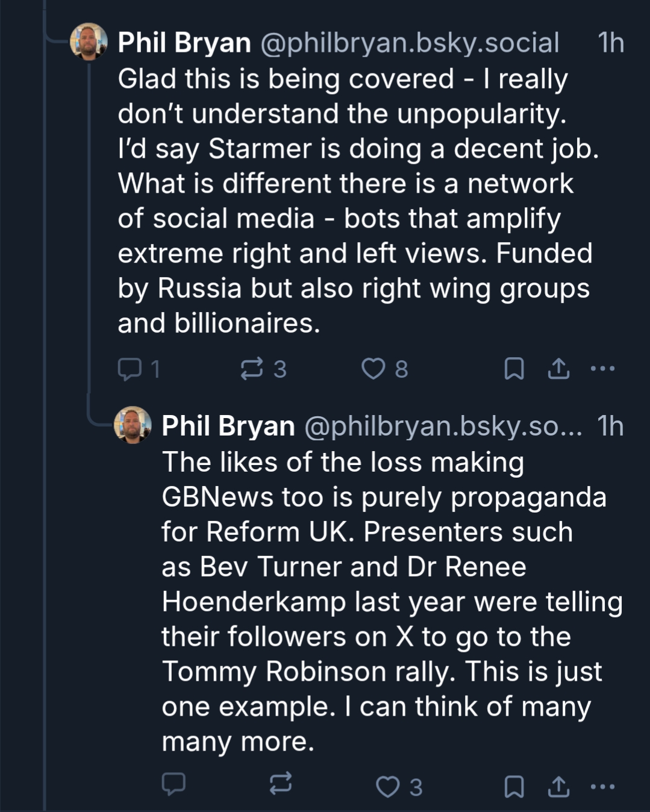Reply to the first Phil Bryan post
Image resolution: width=650 pixels, height=812 pixels.
tap(130, 369)
